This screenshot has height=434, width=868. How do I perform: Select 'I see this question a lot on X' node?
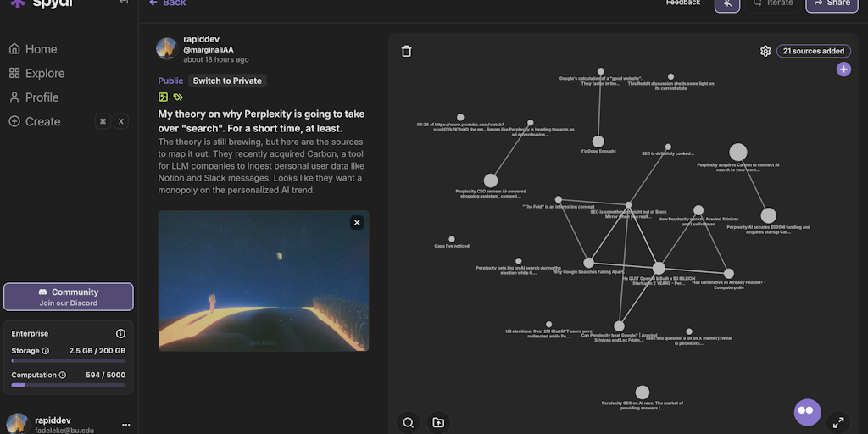(x=689, y=331)
